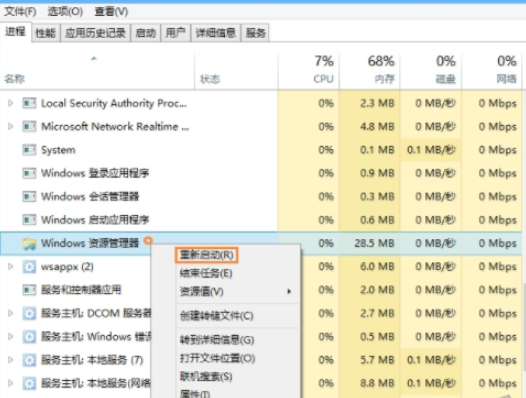
Task: Sort by the 磁盘 column header
Action: coord(430,71)
